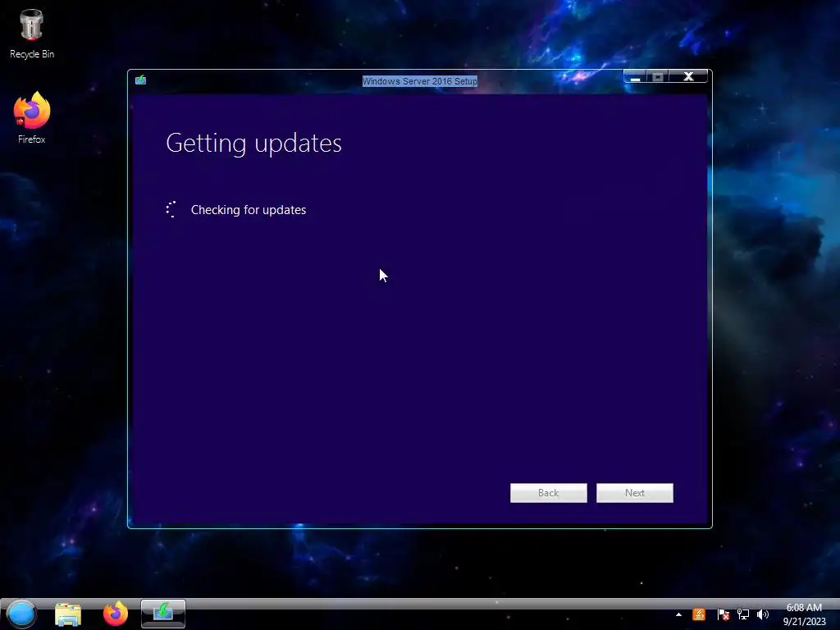Click the Windows Server 2016 Setup title text
This screenshot has height=630, width=840.
(x=420, y=81)
